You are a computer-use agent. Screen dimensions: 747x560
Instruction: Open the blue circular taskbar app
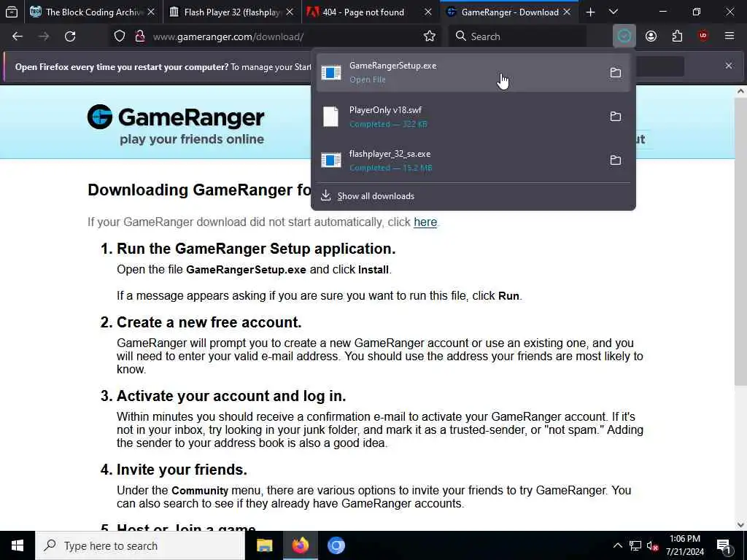pyautogui.click(x=336, y=545)
